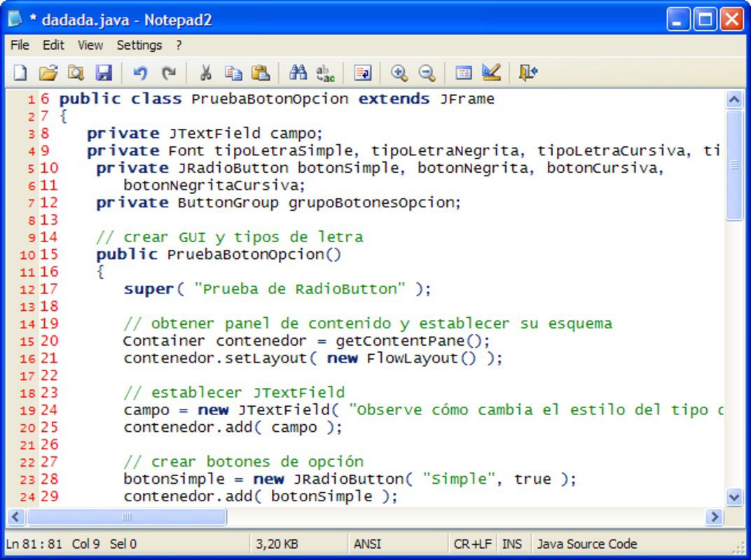The height and width of the screenshot is (560, 751).
Task: Toggle word wrap from the toolbar
Action: pos(364,72)
